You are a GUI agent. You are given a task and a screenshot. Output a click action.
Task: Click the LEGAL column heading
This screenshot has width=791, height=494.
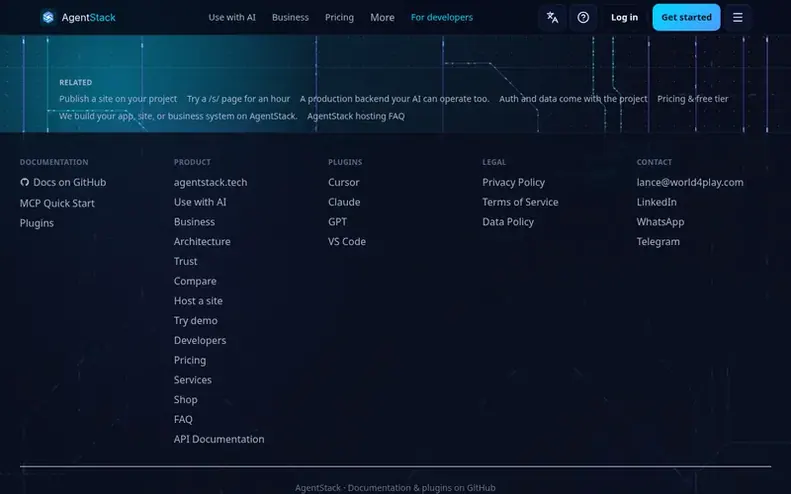click(494, 162)
